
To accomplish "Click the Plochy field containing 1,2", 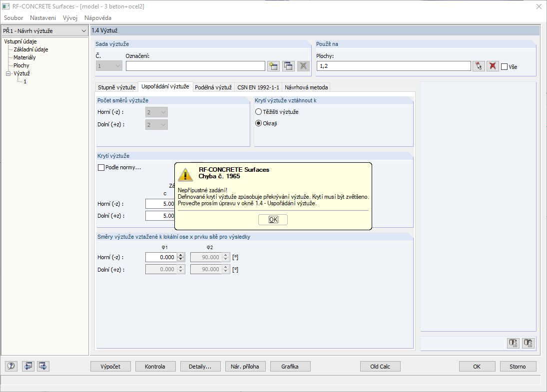I will (394, 66).
